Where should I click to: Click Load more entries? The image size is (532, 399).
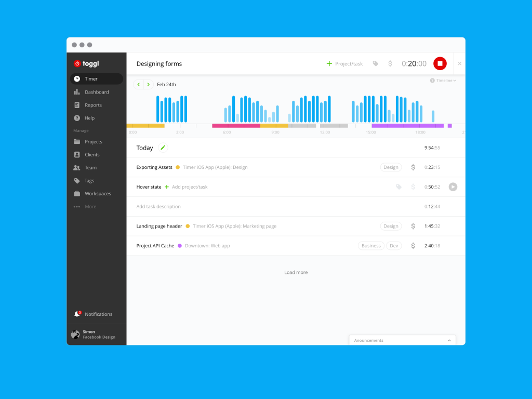pos(296,272)
